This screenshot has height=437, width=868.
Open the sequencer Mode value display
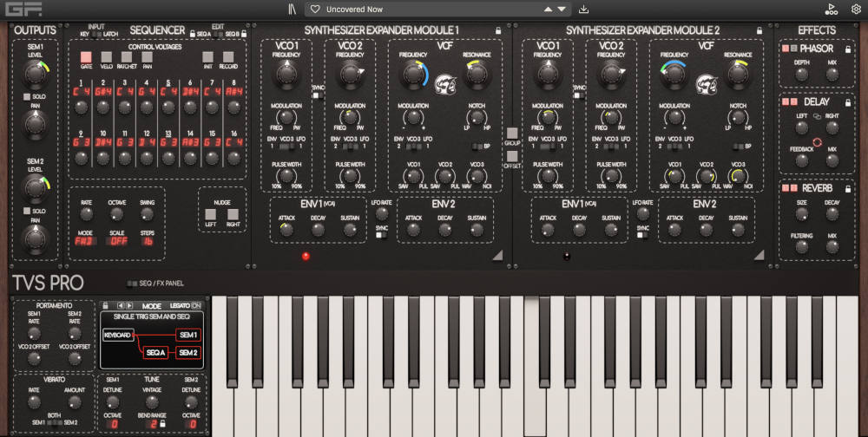tap(86, 242)
